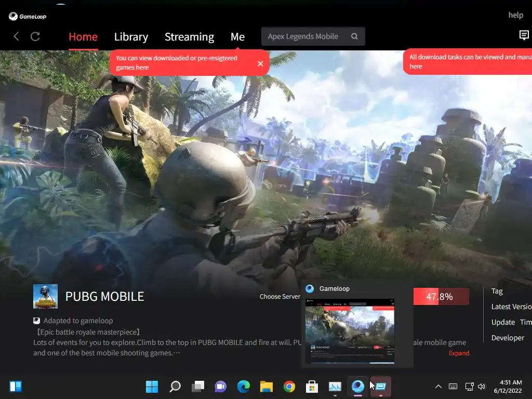This screenshot has width=532, height=399.
Task: Open the Streaming tab
Action: point(189,37)
